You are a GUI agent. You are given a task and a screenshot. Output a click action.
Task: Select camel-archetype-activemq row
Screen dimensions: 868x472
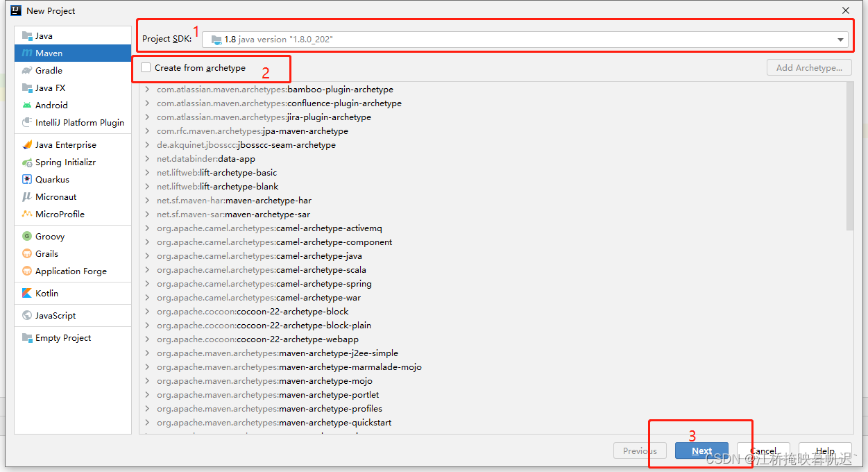493,228
